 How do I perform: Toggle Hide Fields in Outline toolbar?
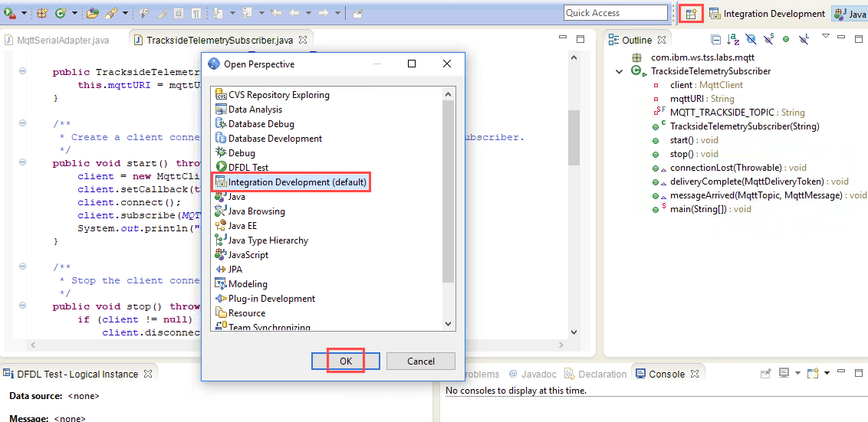click(751, 39)
